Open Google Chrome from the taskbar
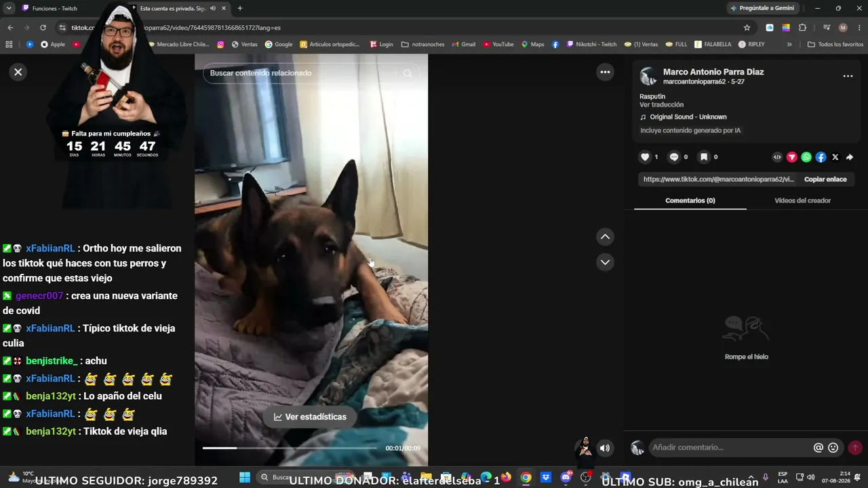868x488 pixels. point(526,478)
